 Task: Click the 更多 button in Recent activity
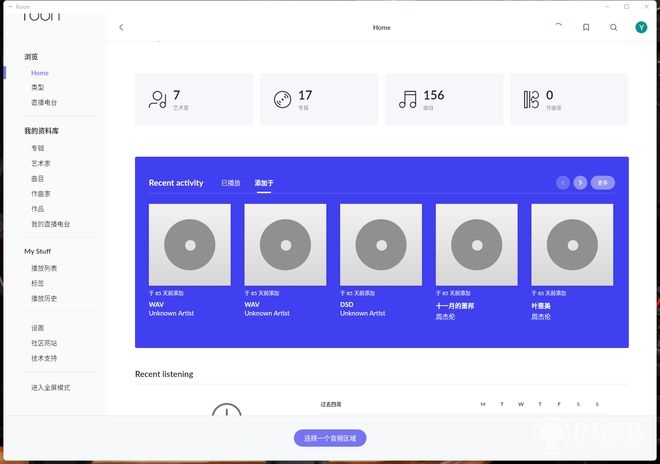click(603, 183)
